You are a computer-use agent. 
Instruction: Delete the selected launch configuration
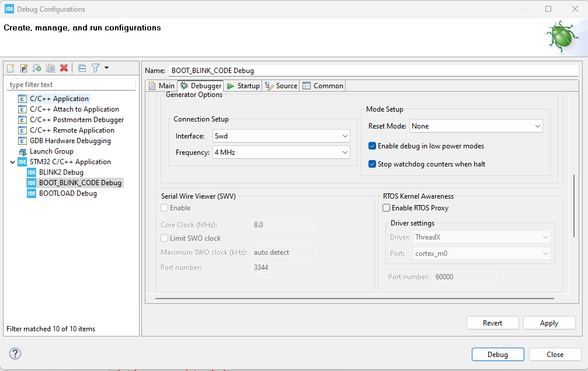click(x=64, y=68)
